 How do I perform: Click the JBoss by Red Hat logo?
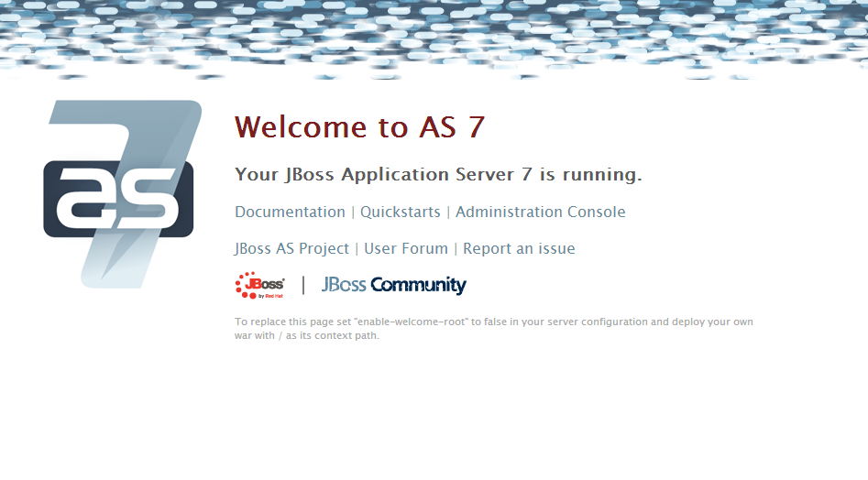coord(260,286)
